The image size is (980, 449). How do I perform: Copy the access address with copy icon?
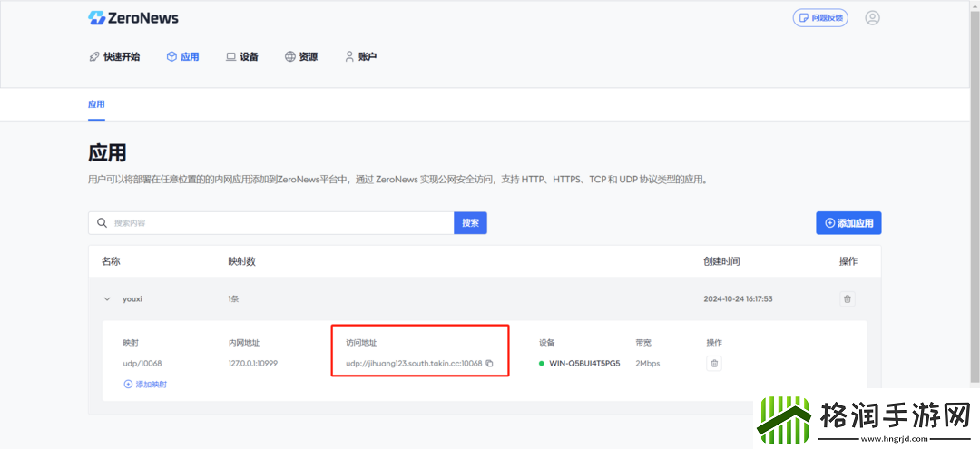click(490, 364)
